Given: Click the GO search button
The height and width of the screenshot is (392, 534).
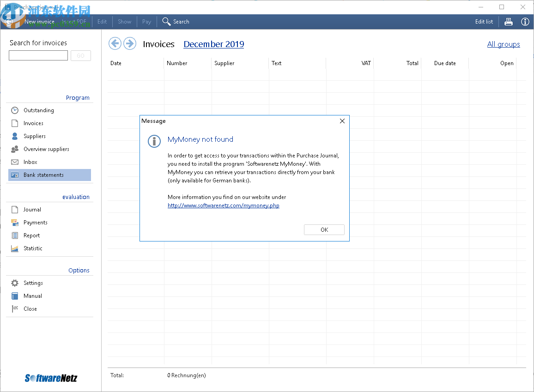Looking at the screenshot, I should tap(81, 55).
